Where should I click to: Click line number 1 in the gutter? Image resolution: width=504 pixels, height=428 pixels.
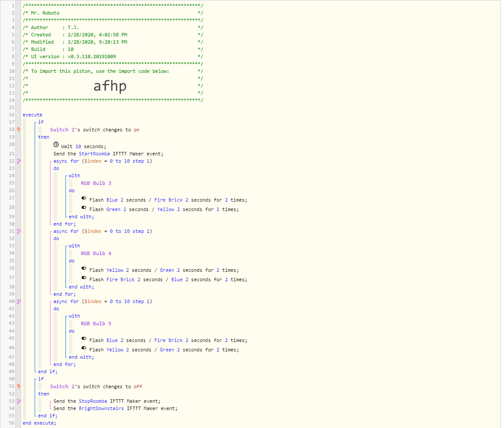coord(13,6)
